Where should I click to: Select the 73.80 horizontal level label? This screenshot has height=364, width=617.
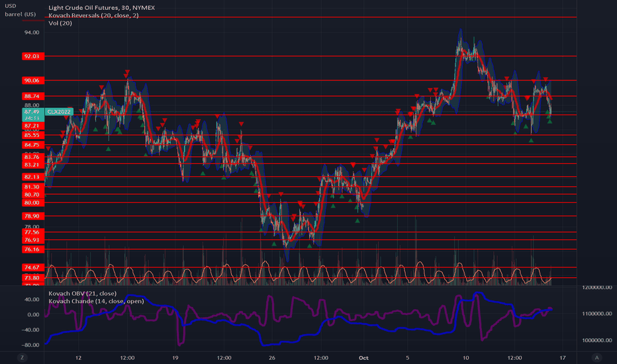[33, 277]
